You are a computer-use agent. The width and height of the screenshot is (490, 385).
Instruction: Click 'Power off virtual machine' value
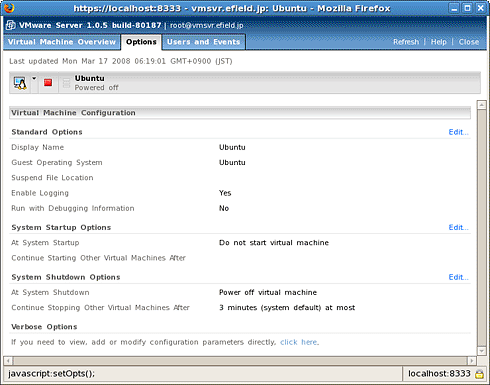(x=268, y=292)
